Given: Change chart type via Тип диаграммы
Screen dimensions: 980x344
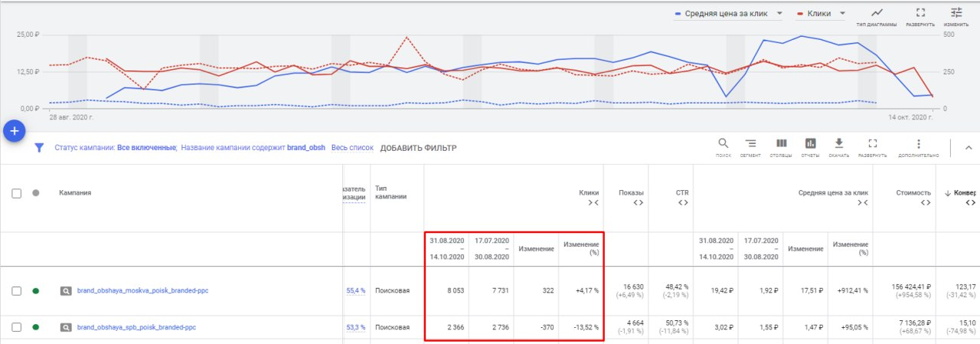Looking at the screenshot, I should click(877, 13).
